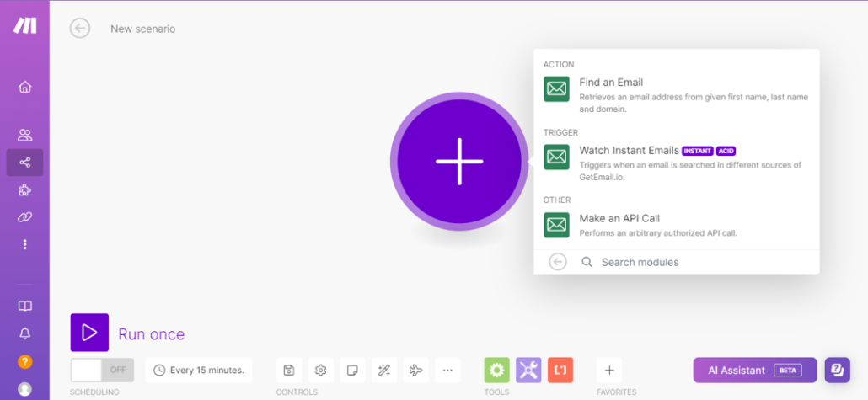
Task: Open Connections link icon in sidebar
Action: [25, 217]
